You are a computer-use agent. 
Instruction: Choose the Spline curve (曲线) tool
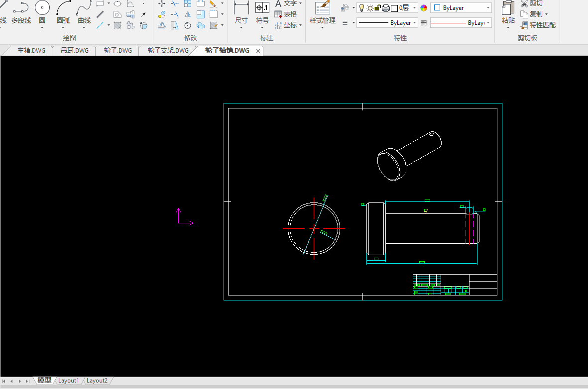coord(84,8)
